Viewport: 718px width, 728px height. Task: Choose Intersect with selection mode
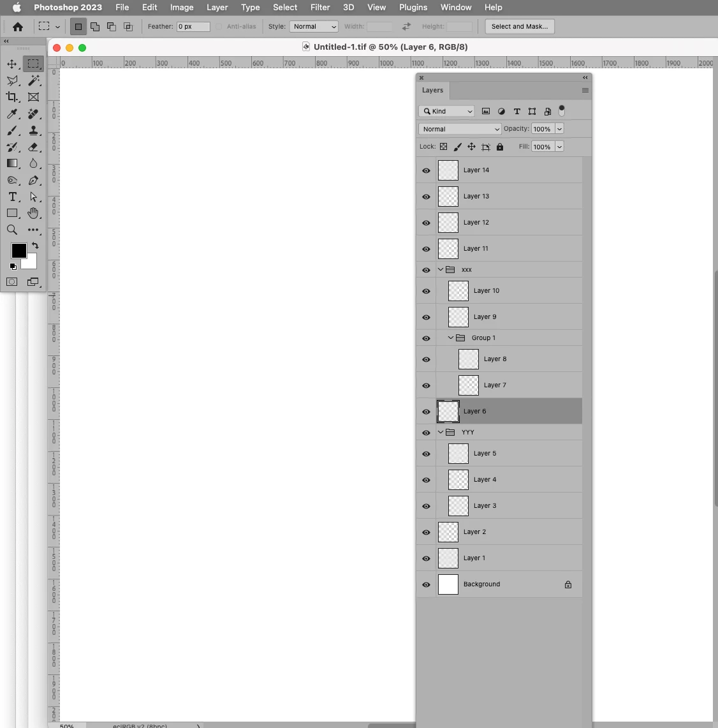point(128,27)
